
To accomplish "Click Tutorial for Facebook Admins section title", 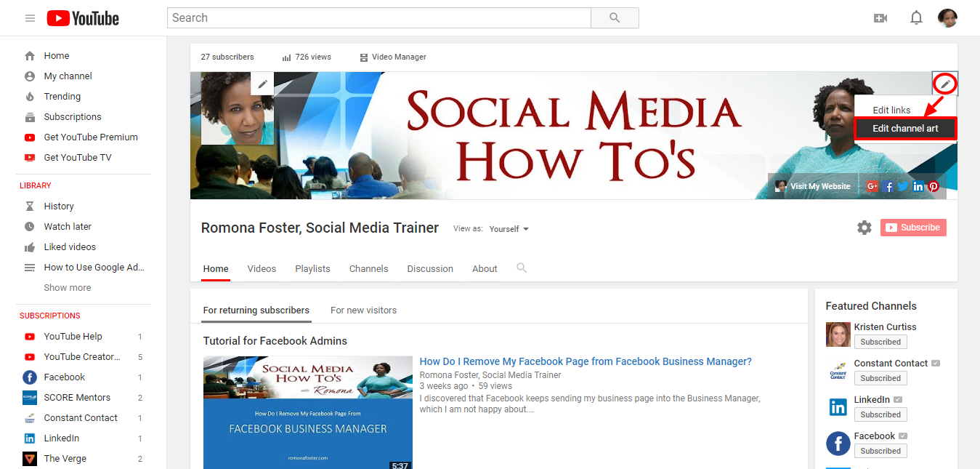I will coord(275,341).
